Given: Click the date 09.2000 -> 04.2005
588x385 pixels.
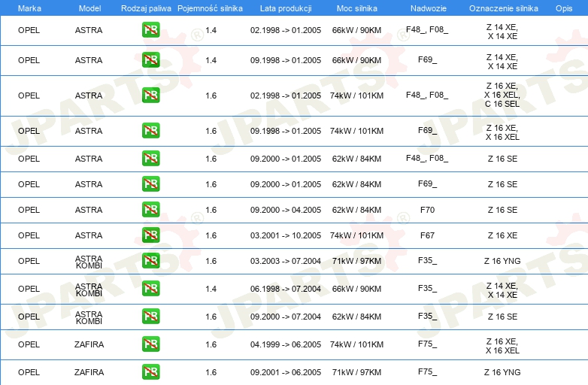Looking at the screenshot, I should tap(286, 210).
